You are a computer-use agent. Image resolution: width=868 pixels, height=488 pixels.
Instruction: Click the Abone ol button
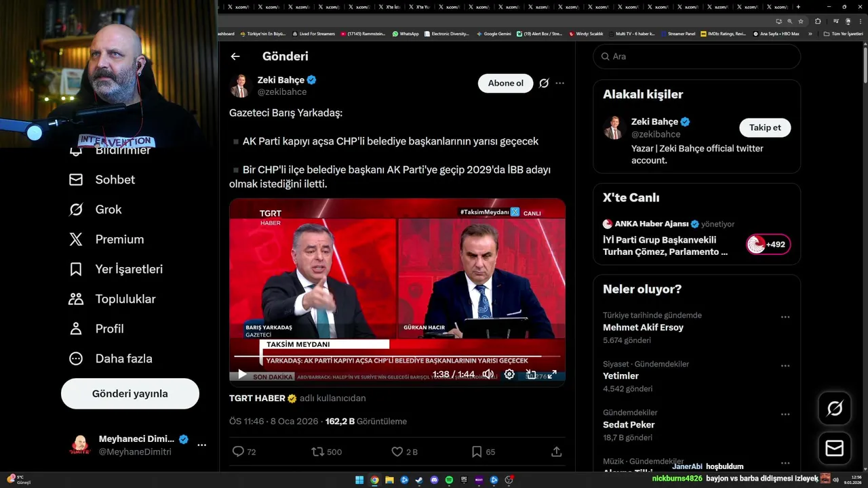point(506,83)
